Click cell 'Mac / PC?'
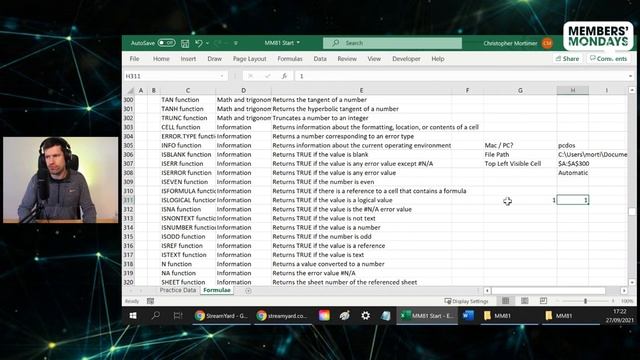Viewport: 640px width, 360px height. click(520, 145)
